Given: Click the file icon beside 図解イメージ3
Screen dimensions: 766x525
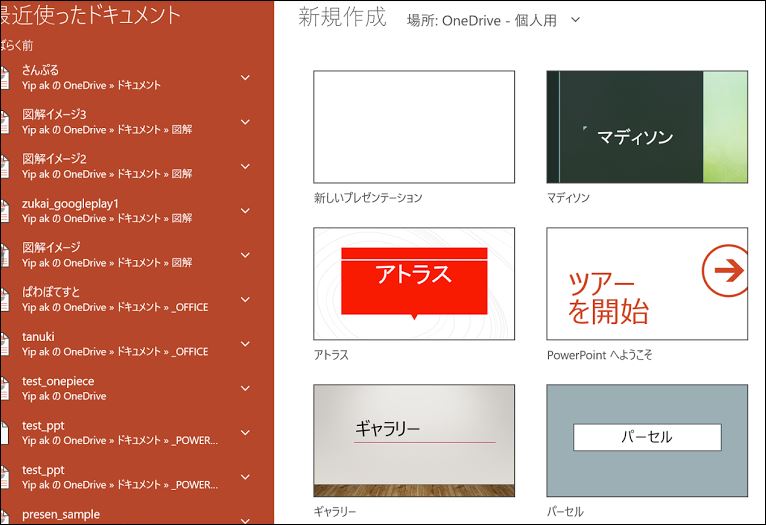Looking at the screenshot, I should (4, 122).
